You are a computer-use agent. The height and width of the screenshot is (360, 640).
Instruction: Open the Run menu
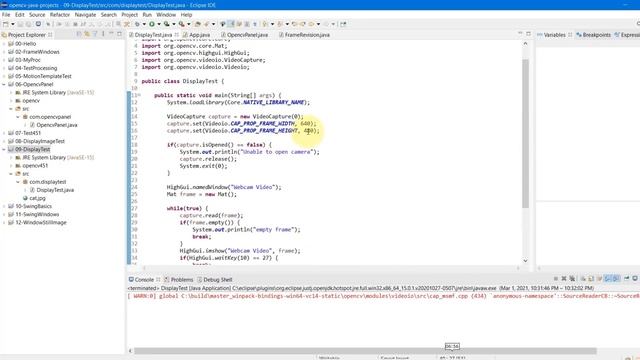(x=147, y=15)
